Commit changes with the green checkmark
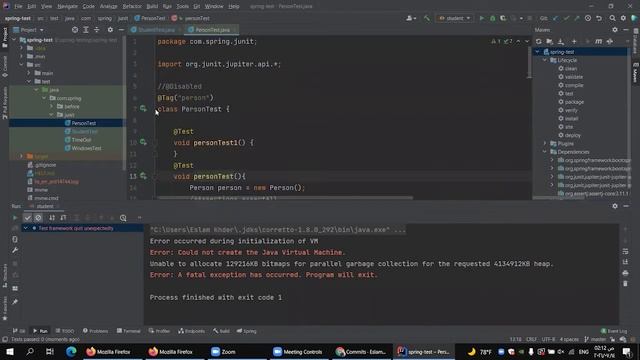 point(566,18)
